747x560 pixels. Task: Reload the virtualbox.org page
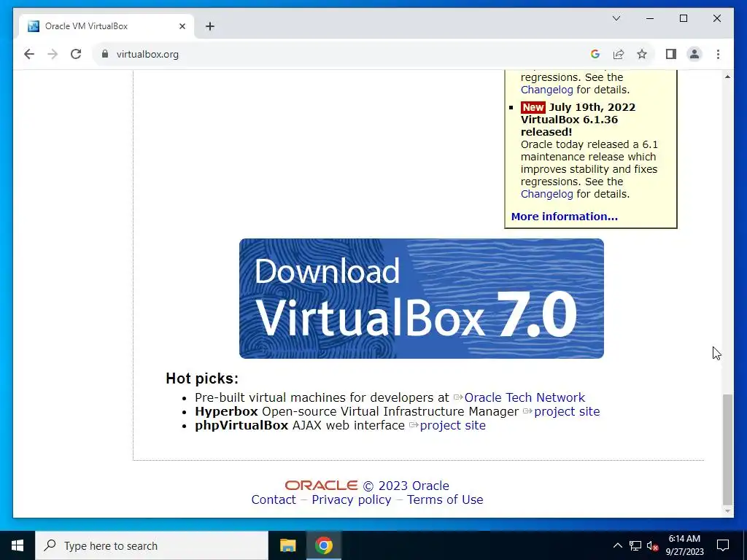[76, 54]
